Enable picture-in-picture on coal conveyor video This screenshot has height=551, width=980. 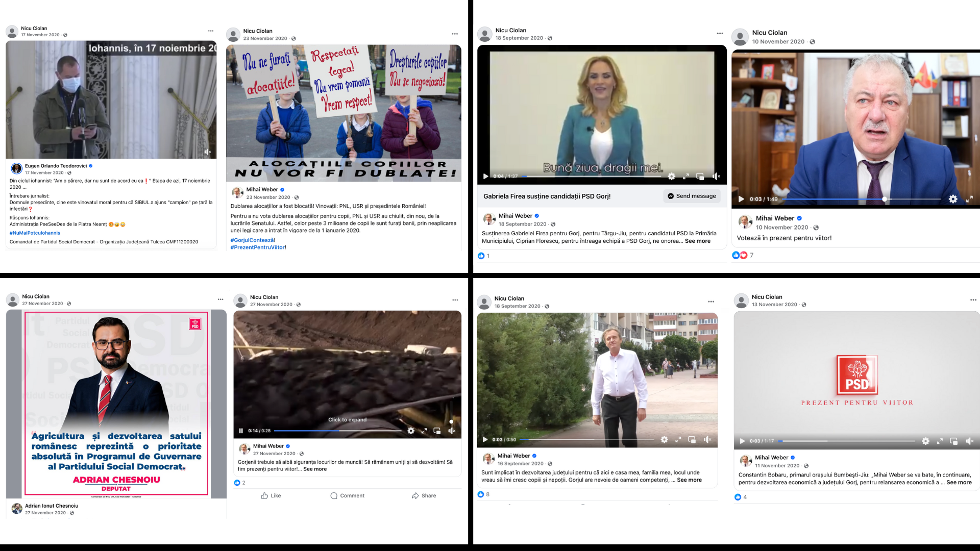click(437, 431)
